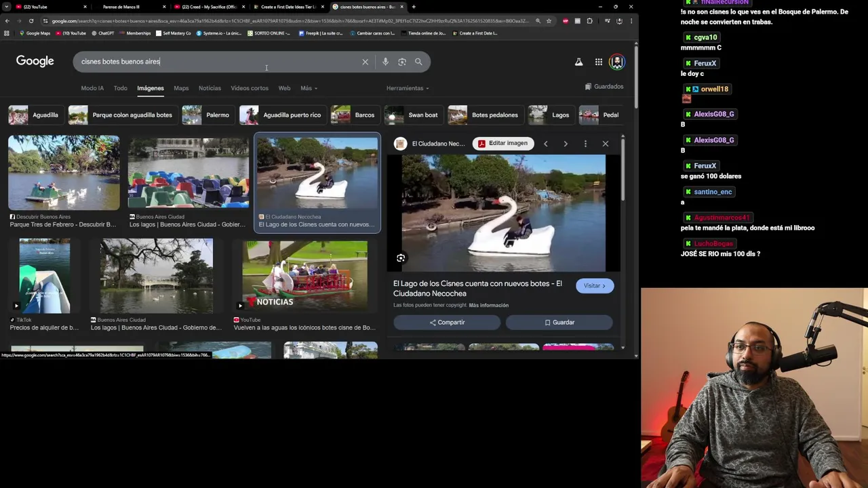The image size is (868, 488).
Task: Open the Systeme.io bookmark
Action: click(x=220, y=33)
